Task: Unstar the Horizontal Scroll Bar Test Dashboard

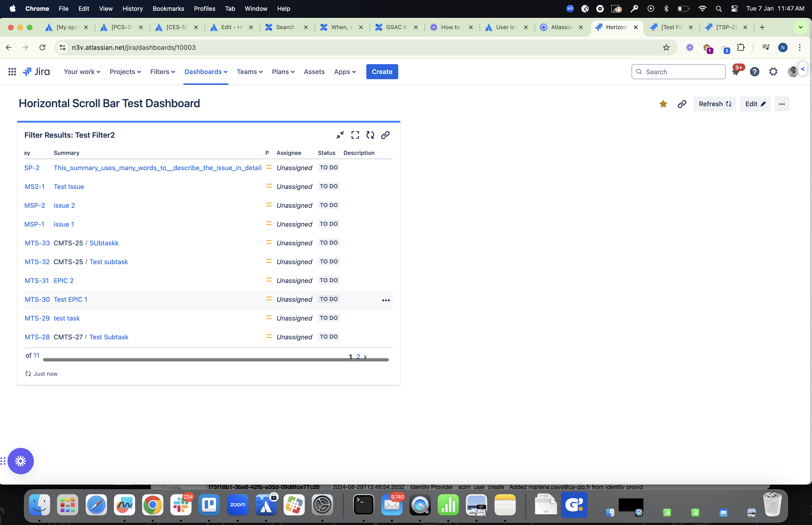Action: click(663, 104)
